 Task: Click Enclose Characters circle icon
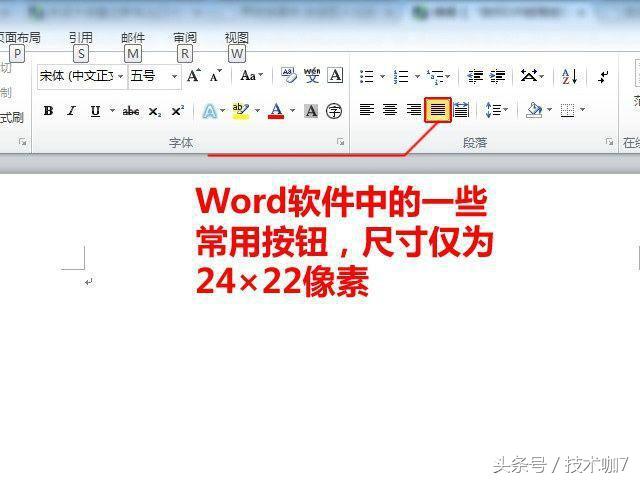334,111
